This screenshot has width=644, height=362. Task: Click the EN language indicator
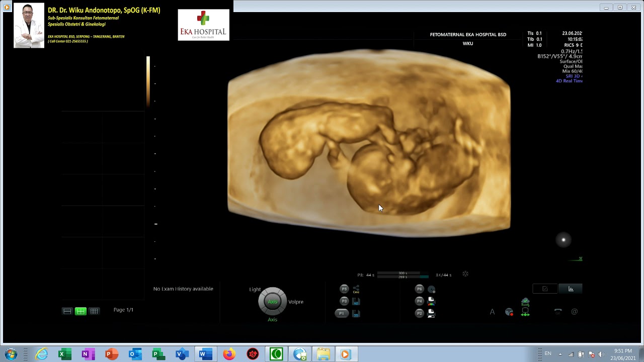click(548, 354)
